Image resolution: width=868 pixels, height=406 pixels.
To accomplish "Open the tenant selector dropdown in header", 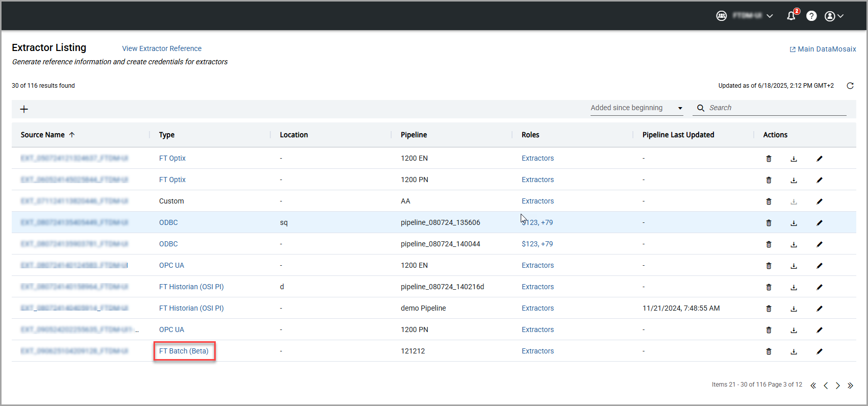I will click(x=752, y=16).
